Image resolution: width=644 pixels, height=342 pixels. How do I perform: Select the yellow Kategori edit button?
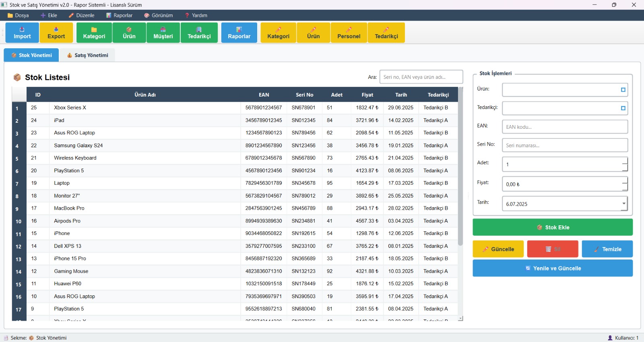(278, 33)
